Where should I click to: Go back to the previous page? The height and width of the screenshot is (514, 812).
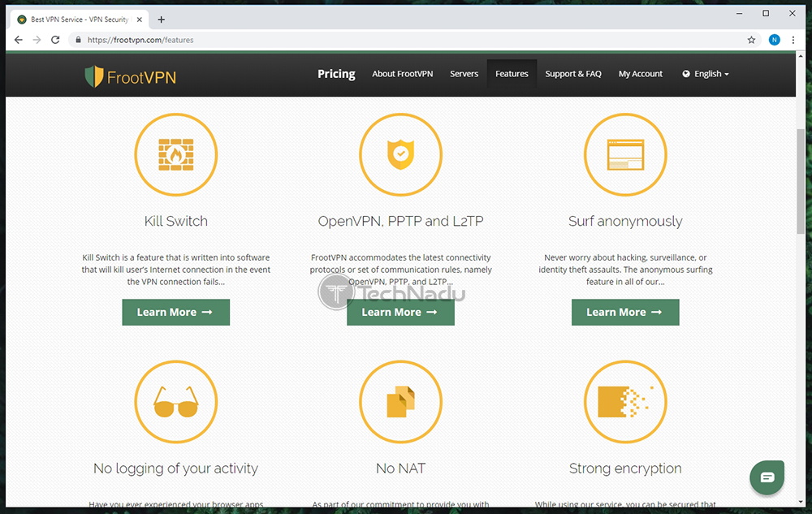click(x=19, y=40)
